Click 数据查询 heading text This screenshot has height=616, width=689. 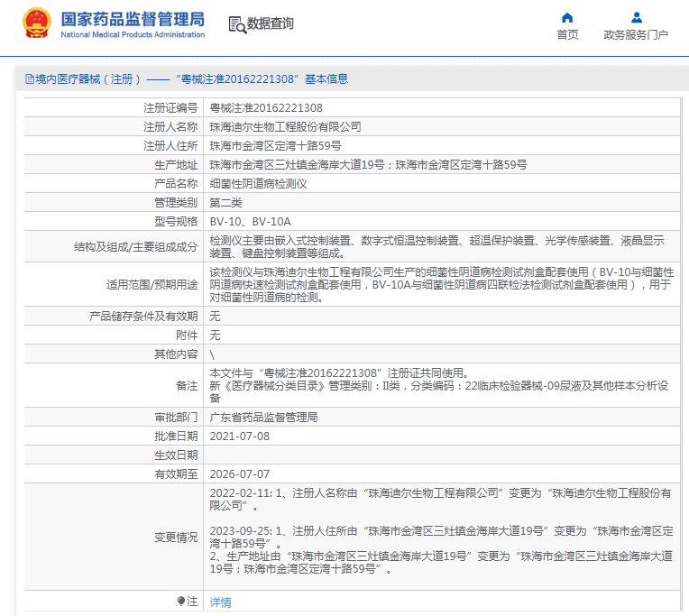point(270,23)
